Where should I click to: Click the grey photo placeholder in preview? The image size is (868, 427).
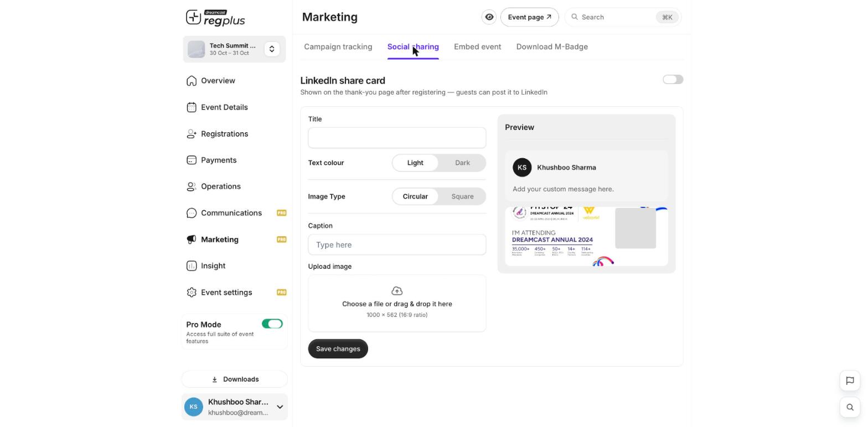[x=635, y=228]
